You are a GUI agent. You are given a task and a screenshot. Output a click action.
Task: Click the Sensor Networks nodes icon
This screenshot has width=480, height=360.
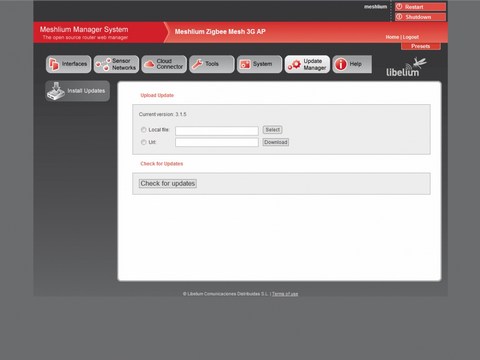pyautogui.click(x=103, y=64)
